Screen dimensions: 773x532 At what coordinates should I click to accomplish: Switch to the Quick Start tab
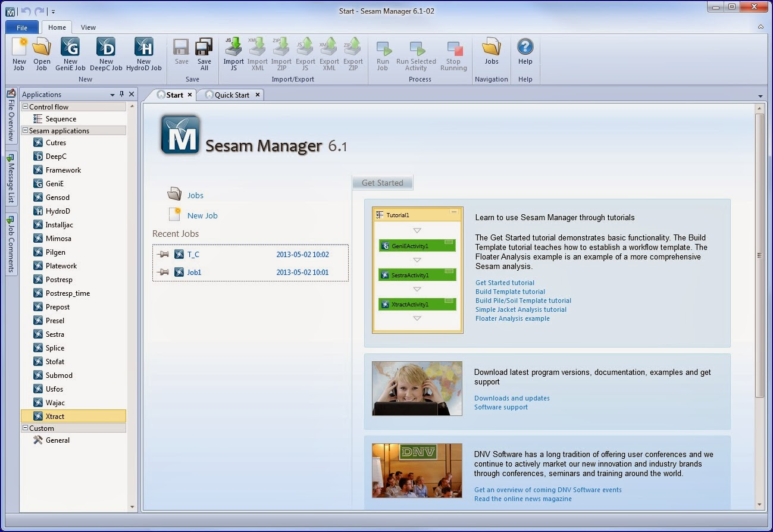232,95
